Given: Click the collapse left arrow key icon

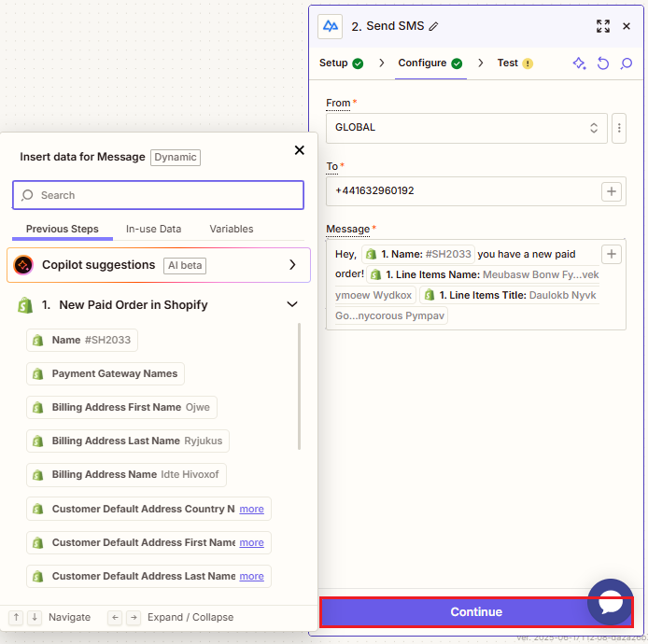Looking at the screenshot, I should pyautogui.click(x=115, y=618).
